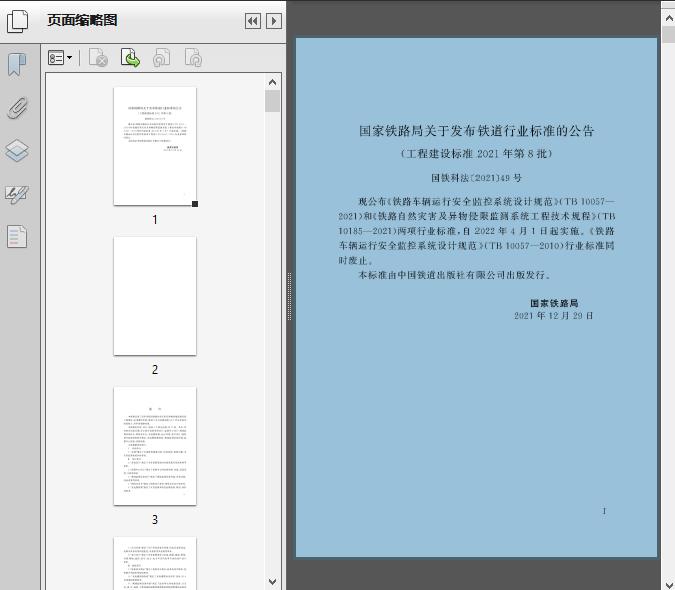Collapse the panel with double-left arrows
675x590 pixels.
coord(253,21)
